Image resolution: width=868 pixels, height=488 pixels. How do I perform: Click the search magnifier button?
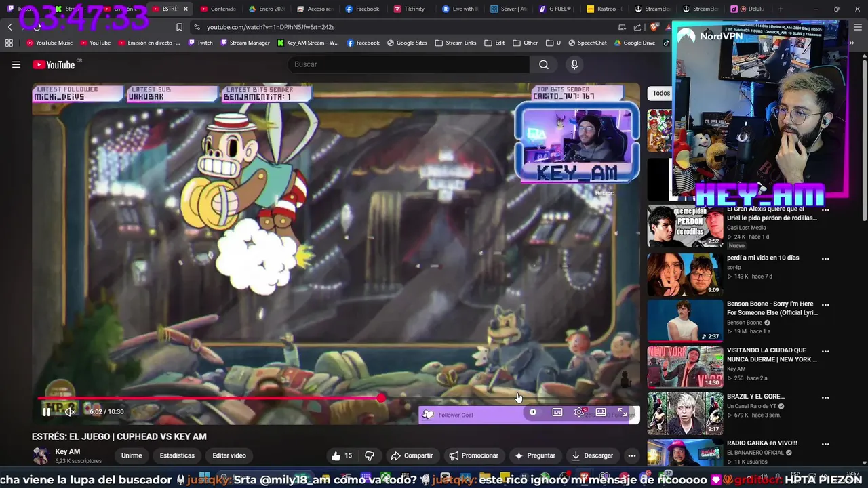[x=544, y=64]
